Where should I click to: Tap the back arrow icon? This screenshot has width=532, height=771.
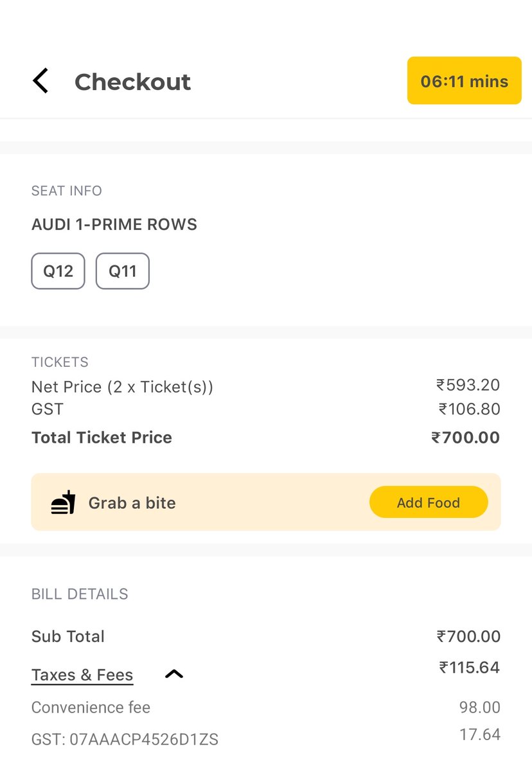coord(40,82)
